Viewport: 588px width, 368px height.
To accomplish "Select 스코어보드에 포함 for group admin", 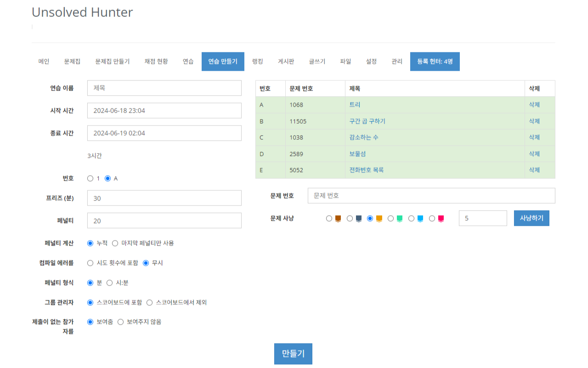I will [x=90, y=303].
